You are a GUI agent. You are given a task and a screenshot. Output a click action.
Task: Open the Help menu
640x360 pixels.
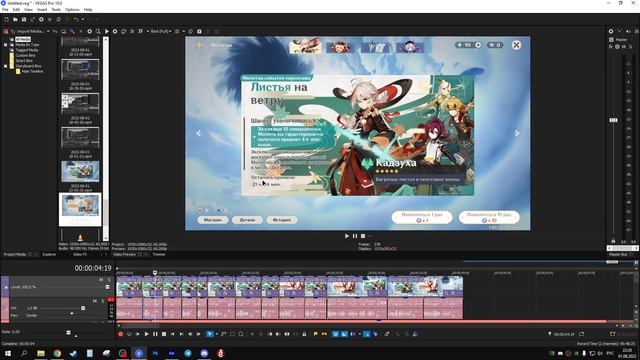[88, 9]
